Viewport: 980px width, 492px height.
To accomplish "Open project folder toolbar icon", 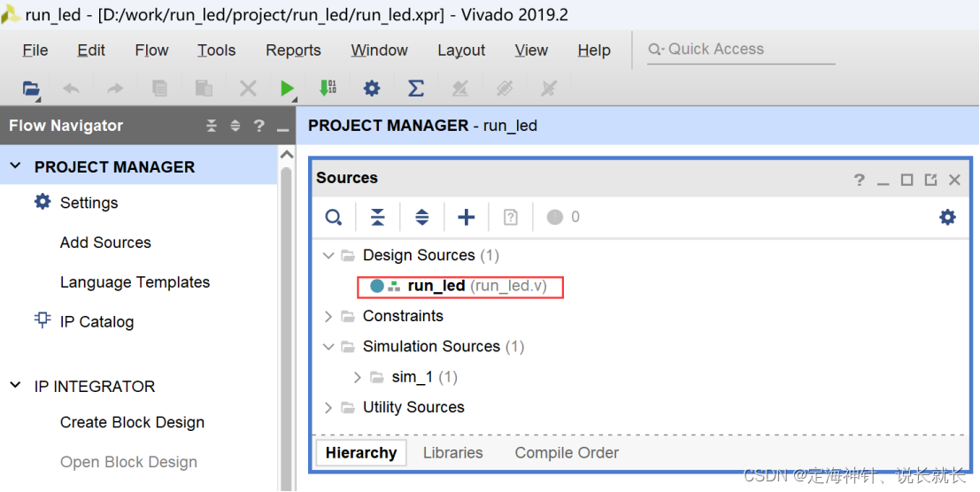I will pos(31,88).
